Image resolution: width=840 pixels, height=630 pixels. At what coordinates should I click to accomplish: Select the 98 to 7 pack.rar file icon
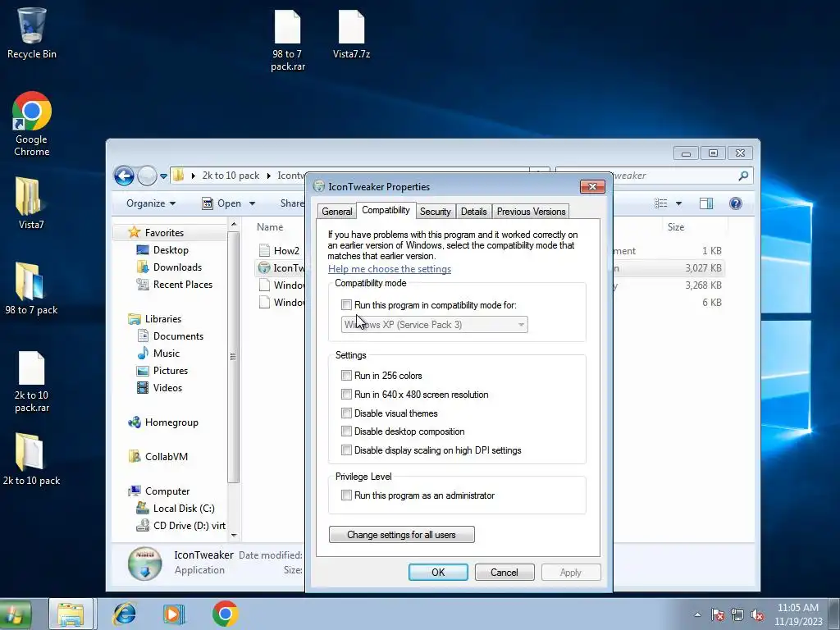(288, 40)
